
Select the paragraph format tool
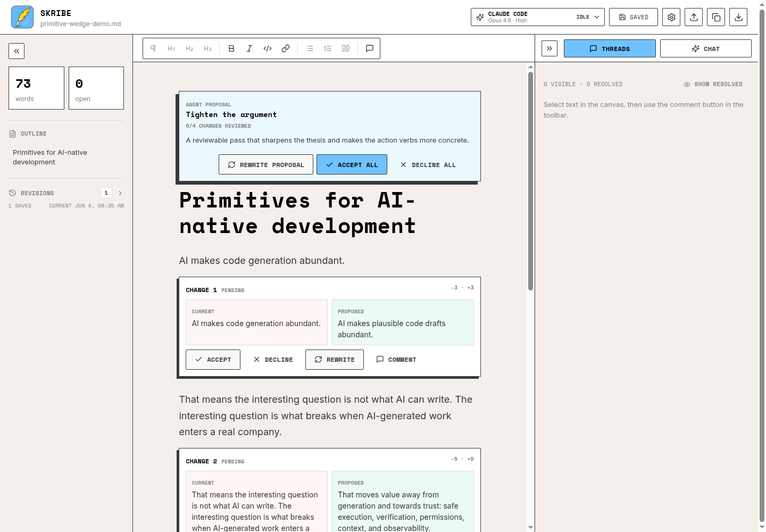tap(153, 48)
